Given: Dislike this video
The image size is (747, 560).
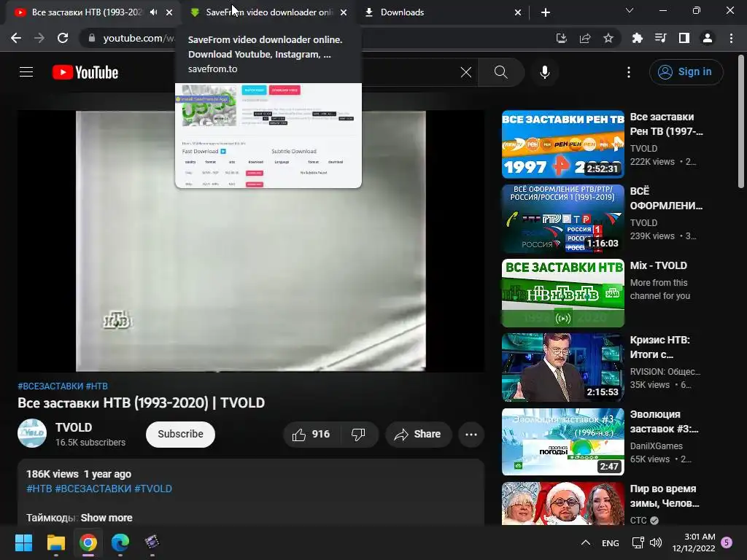Looking at the screenshot, I should pyautogui.click(x=359, y=435).
